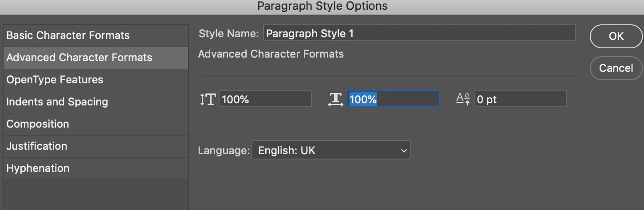The image size is (644, 210).
Task: Click the horizontal scale percentage field
Action: [393, 99]
